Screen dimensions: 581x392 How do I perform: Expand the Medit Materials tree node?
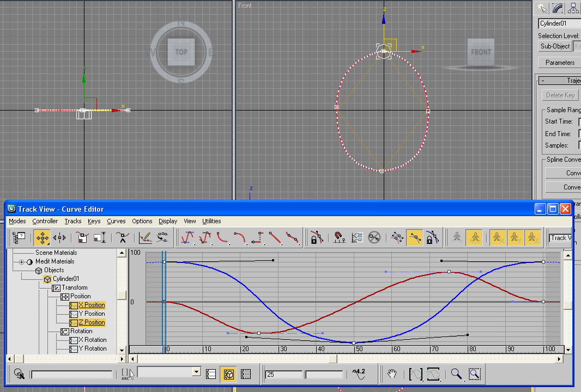(22, 262)
